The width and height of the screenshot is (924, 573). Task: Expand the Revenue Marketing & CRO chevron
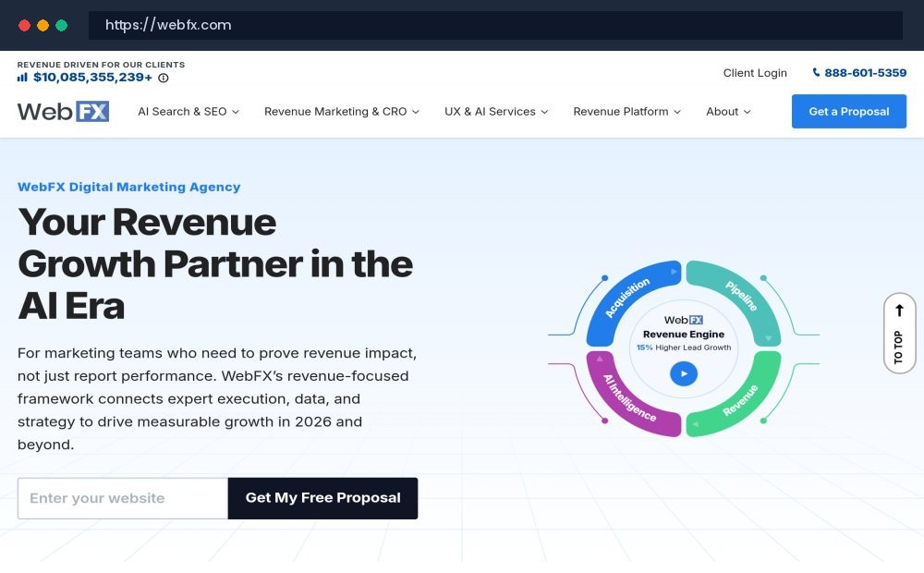click(416, 112)
